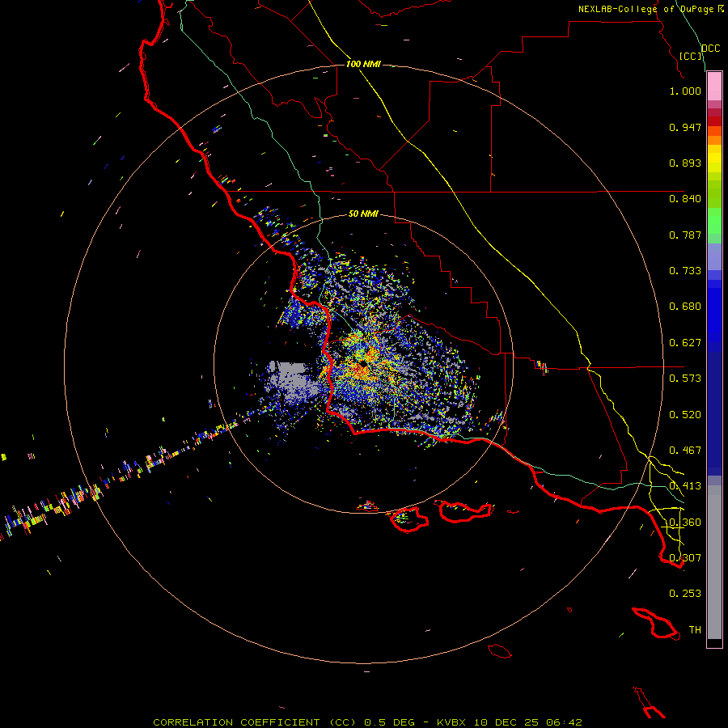
Task: Select the 0.467 scale value
Action: [x=685, y=451]
